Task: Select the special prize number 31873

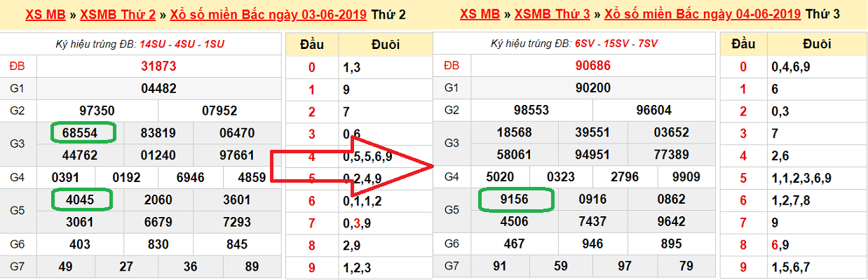Action: coord(158,66)
